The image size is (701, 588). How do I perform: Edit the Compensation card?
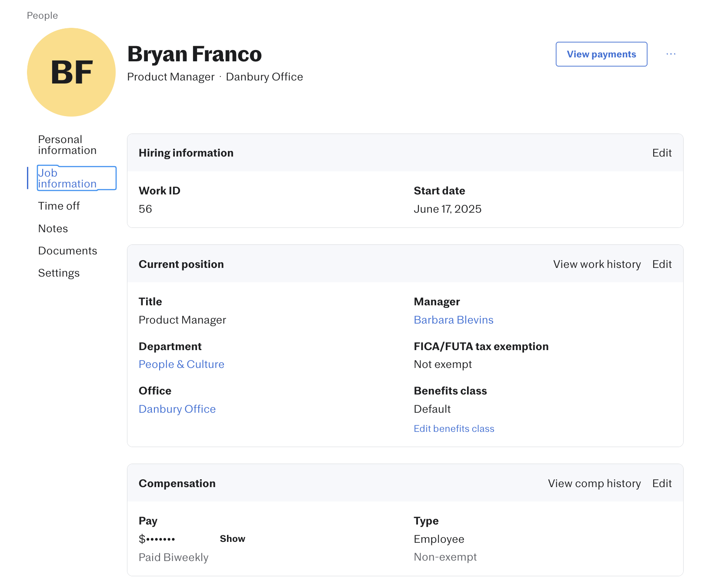pyautogui.click(x=661, y=483)
